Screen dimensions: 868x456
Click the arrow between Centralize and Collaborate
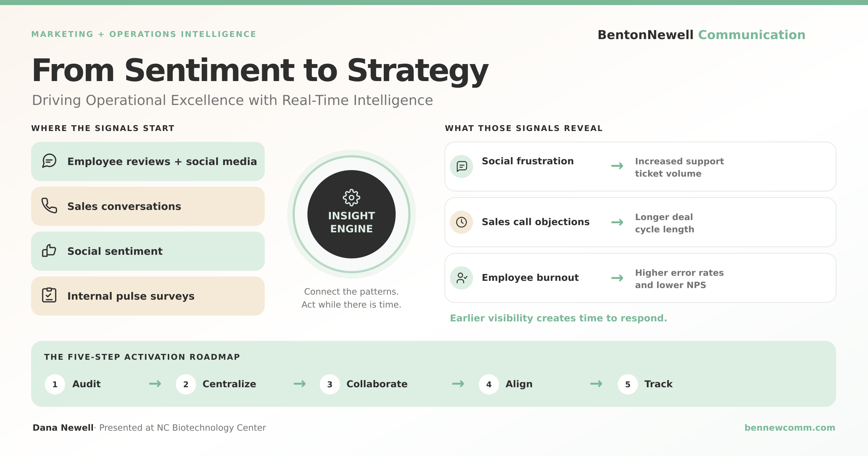(300, 384)
